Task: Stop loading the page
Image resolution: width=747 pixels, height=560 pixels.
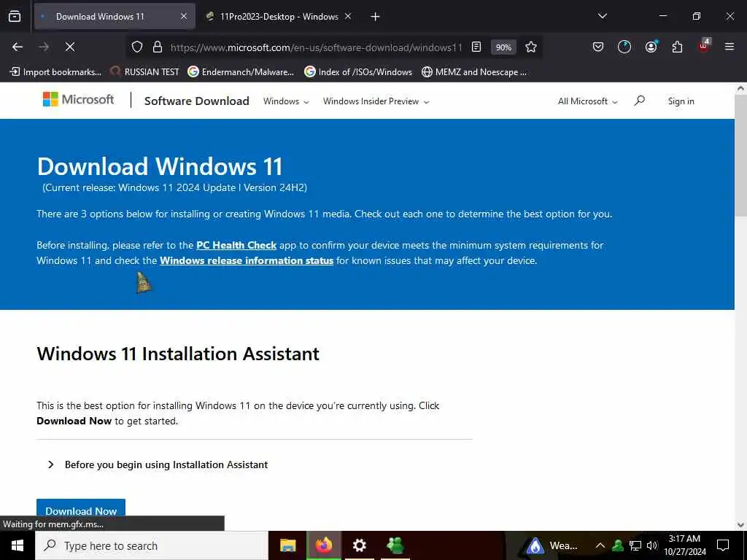Action: [x=69, y=47]
